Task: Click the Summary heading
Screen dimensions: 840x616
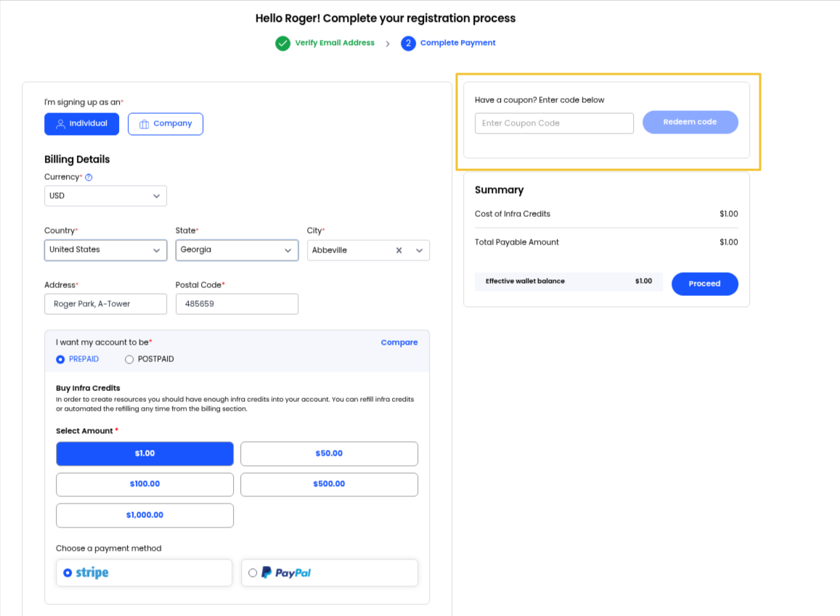Action: (499, 190)
